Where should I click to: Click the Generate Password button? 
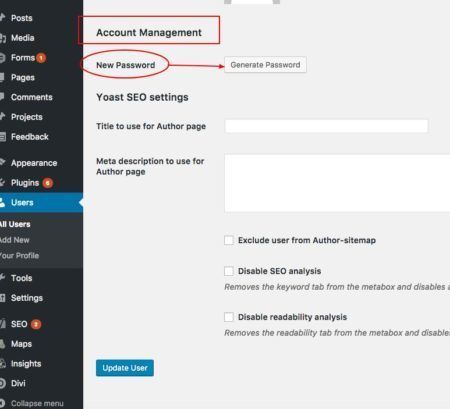[265, 65]
